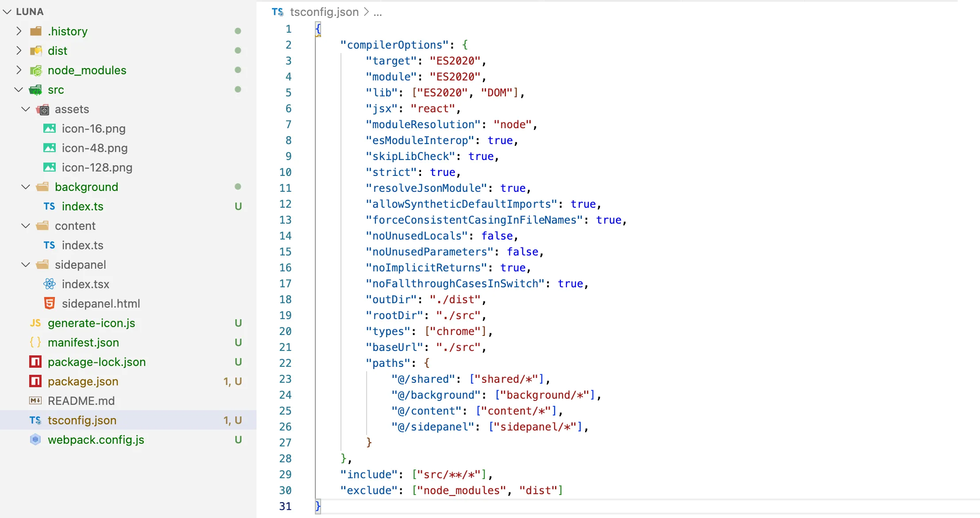Click the breadcrumb ellipsis after tsconfig.json
Screen dimensions: 980x518
(377, 12)
